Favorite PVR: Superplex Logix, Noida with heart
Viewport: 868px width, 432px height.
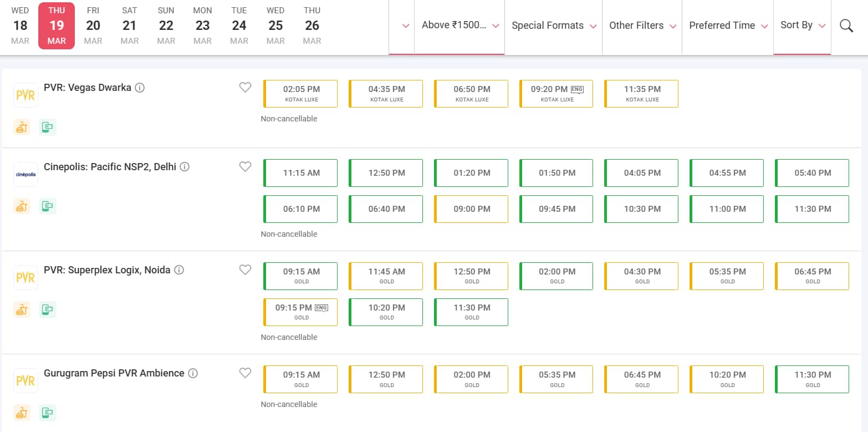(245, 270)
